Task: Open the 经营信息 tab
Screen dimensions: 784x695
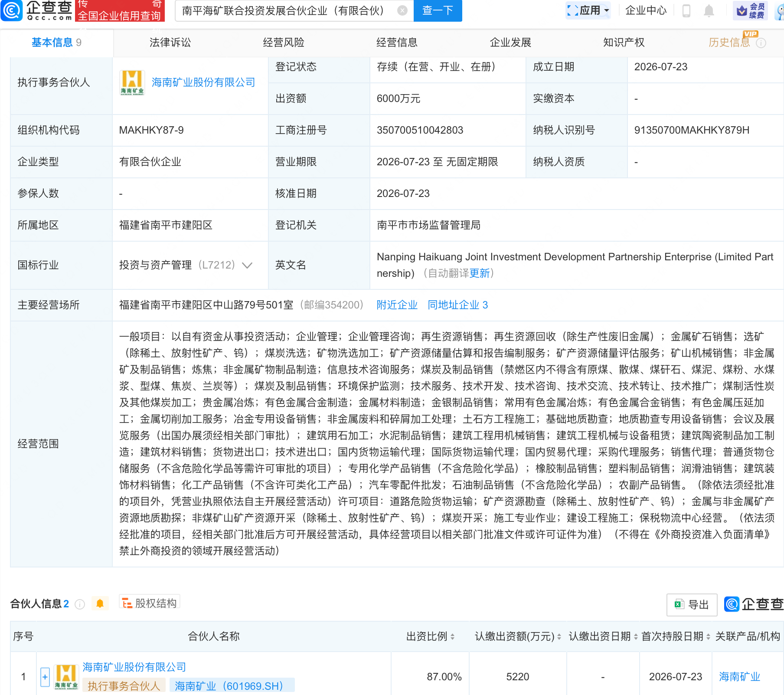Action: [397, 43]
